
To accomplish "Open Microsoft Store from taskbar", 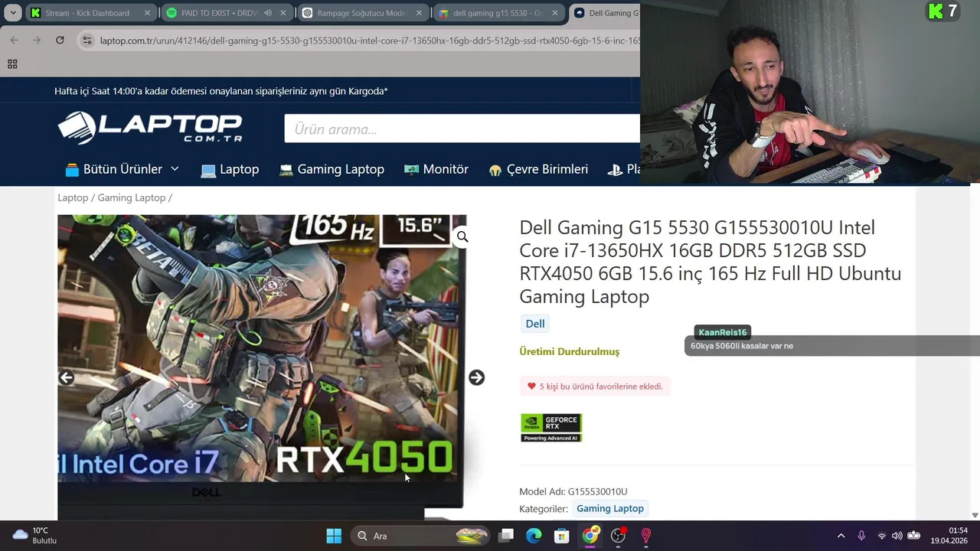I will point(562,536).
